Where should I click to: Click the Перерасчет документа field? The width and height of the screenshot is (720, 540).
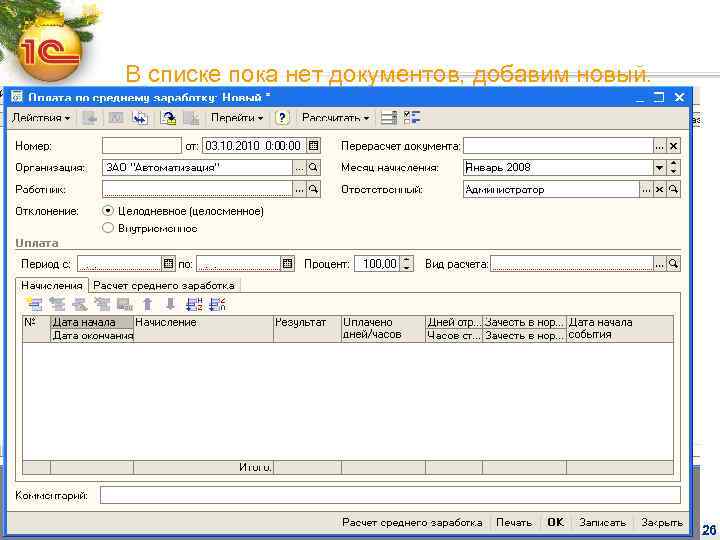pos(558,146)
